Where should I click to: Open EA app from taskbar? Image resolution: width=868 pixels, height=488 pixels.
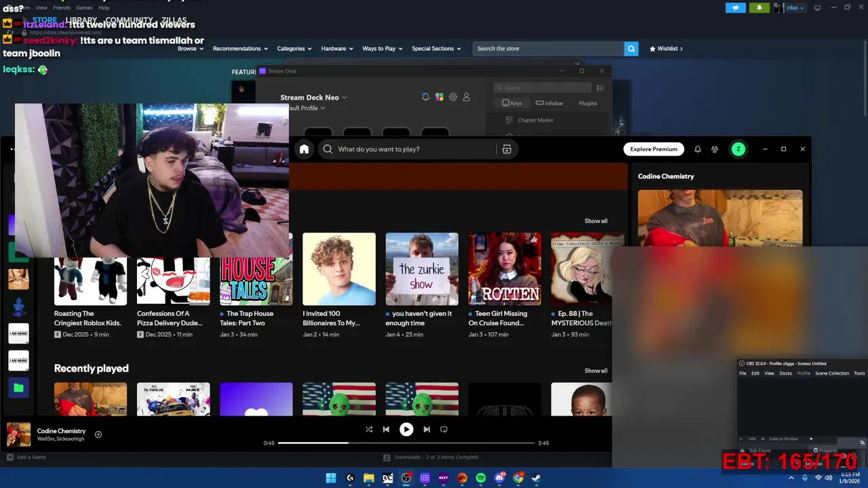coord(462,478)
